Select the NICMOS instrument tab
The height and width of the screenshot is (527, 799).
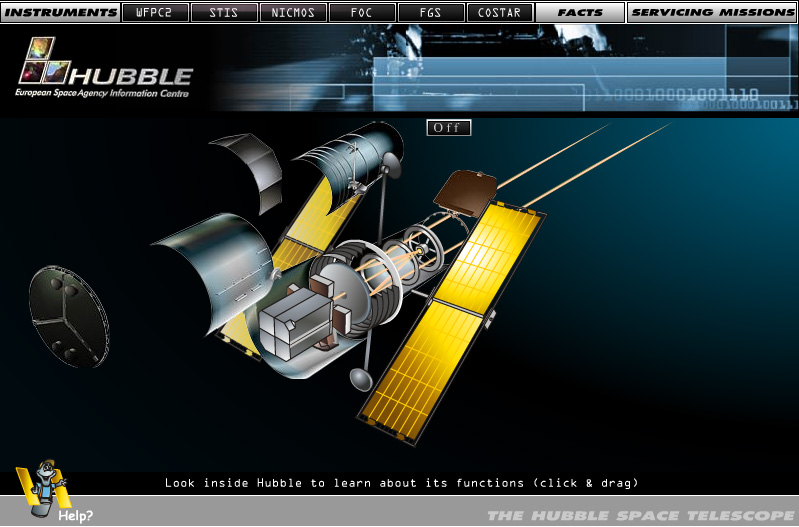click(293, 13)
